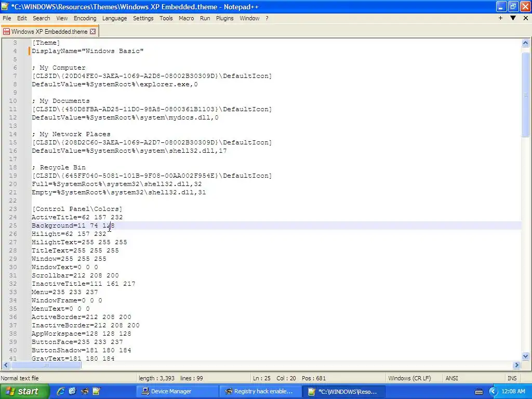Image resolution: width=532 pixels, height=399 pixels.
Task: Click the InactiveTitle=111 161 217 line
Action: click(84, 284)
